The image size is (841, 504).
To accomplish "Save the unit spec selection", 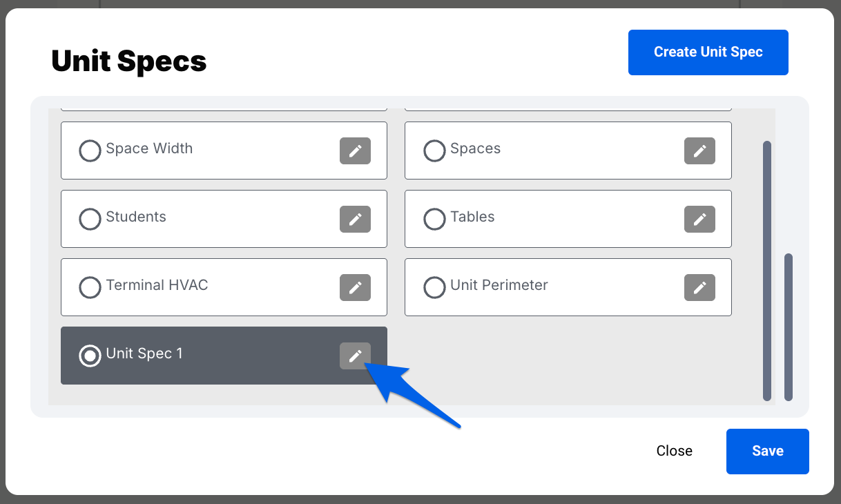I will click(x=767, y=451).
